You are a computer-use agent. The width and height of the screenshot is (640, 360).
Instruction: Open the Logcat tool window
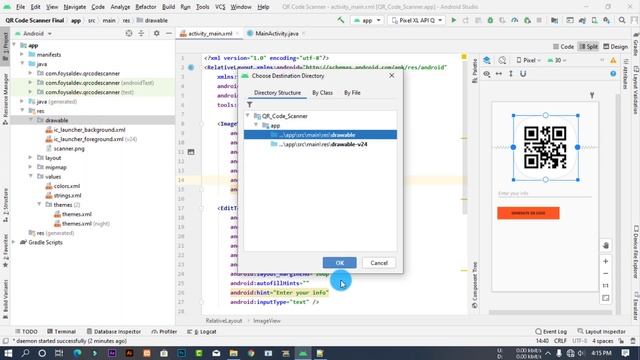(202, 331)
